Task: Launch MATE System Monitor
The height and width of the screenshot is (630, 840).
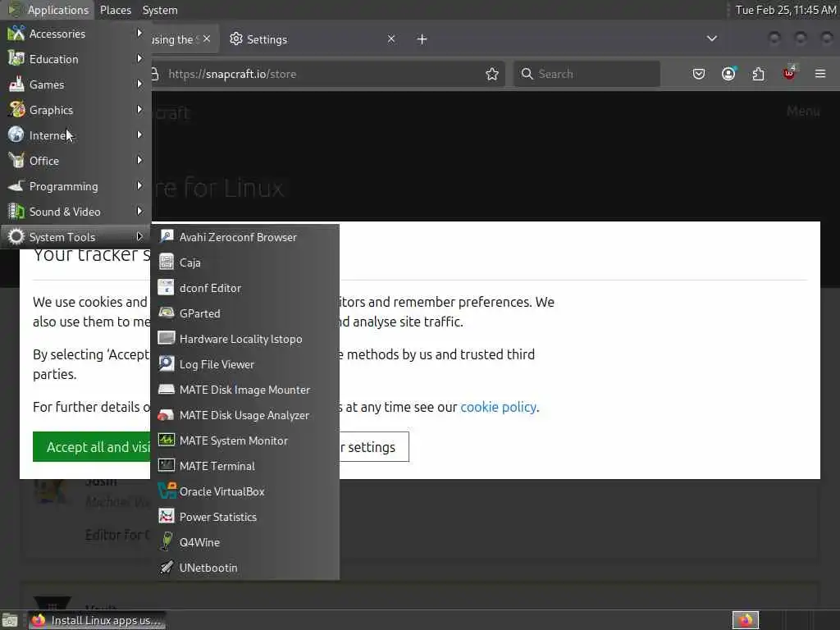Action: click(244, 441)
